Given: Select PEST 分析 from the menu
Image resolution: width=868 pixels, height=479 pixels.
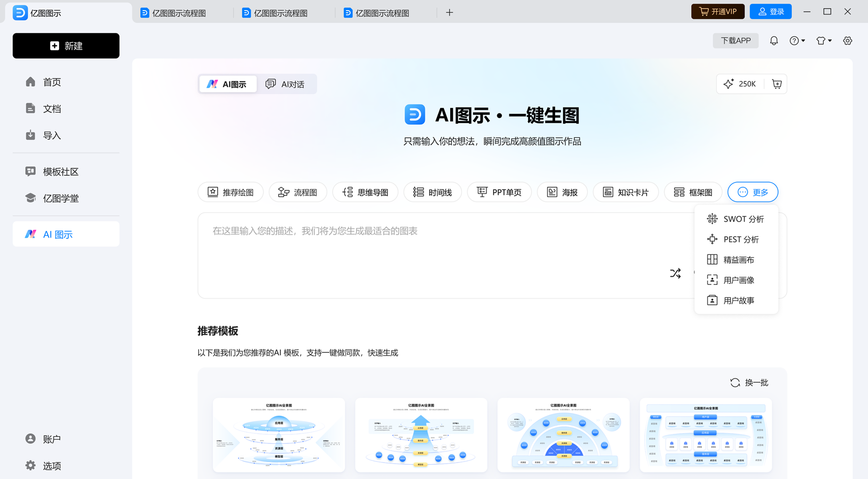Looking at the screenshot, I should [742, 239].
